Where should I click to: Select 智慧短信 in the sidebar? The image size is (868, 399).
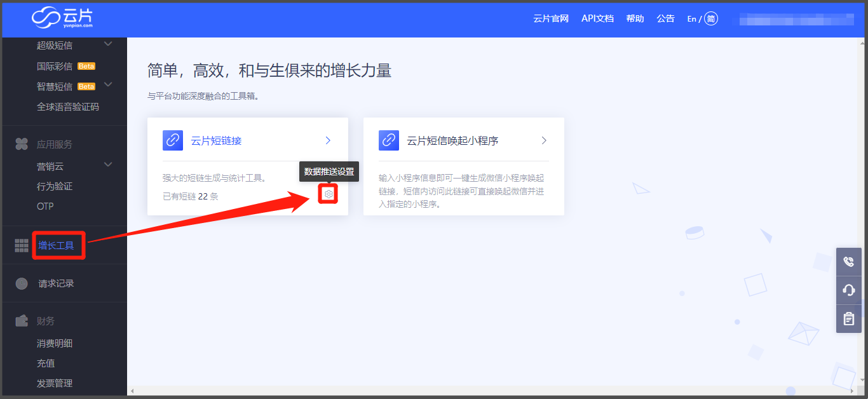pyautogui.click(x=55, y=86)
